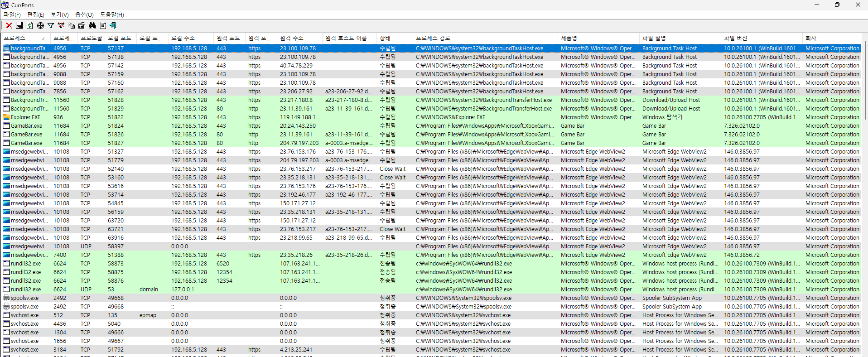Clear filters with crossed-out funnel icon
Viewport: 868px width, 357px height.
click(61, 25)
